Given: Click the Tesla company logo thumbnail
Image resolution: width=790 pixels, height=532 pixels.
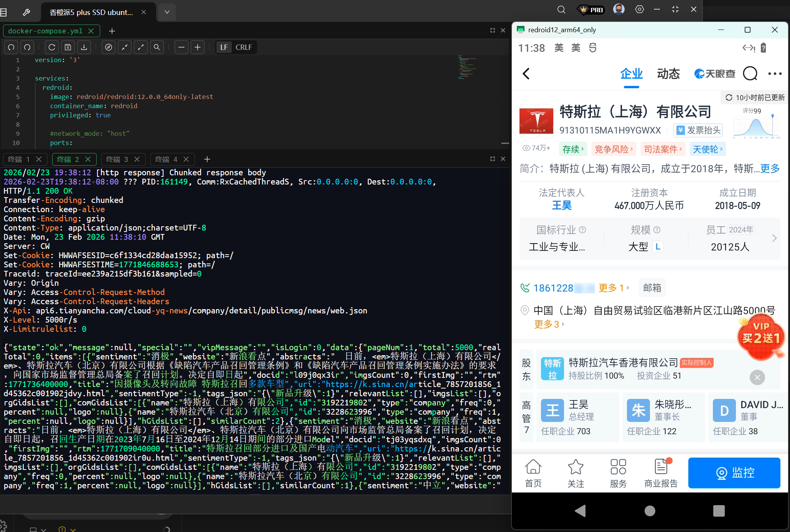Looking at the screenshot, I should (x=536, y=120).
